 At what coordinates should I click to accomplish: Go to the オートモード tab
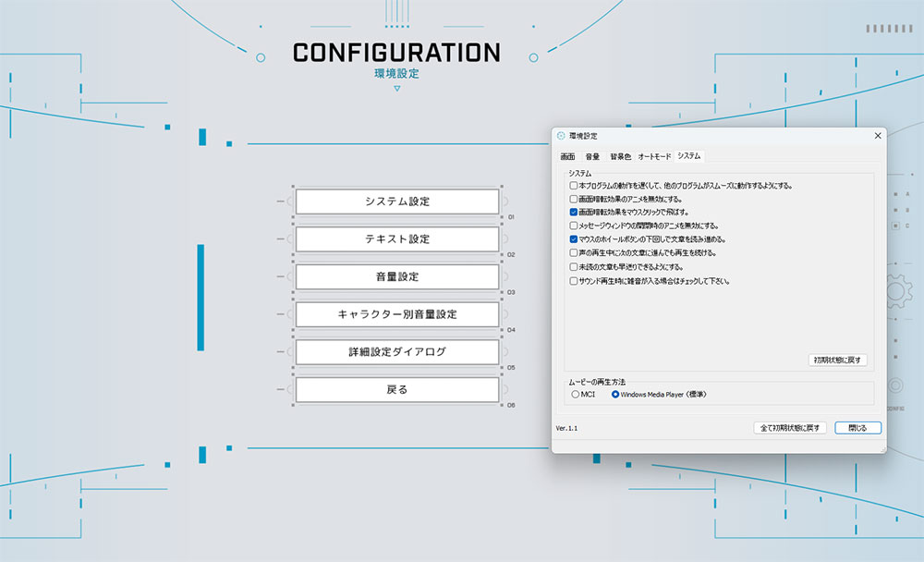point(654,156)
